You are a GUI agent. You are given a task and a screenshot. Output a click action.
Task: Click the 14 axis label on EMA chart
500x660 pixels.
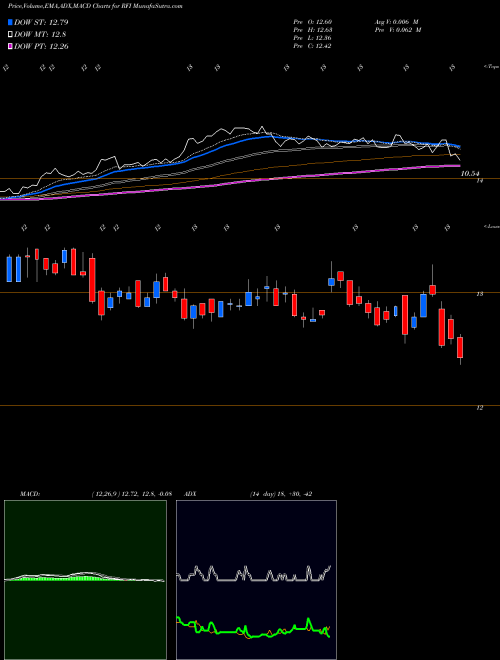(479, 181)
